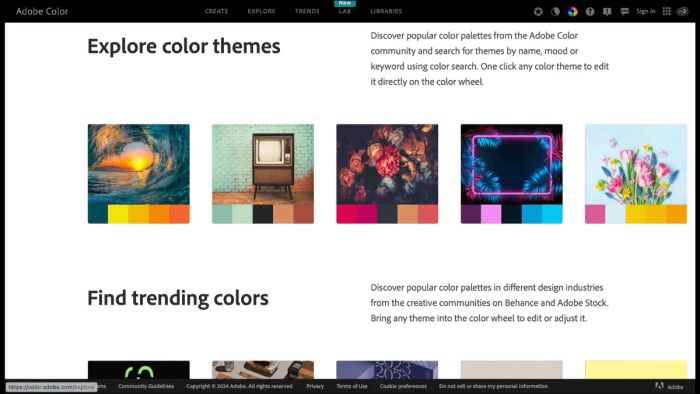
Task: Open the chat speech bubble icon
Action: (x=625, y=12)
